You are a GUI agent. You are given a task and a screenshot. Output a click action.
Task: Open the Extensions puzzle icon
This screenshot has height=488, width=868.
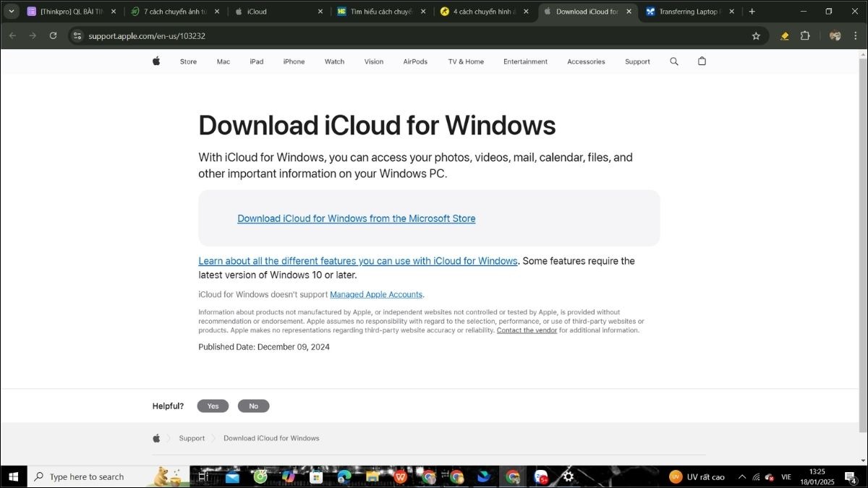805,35
